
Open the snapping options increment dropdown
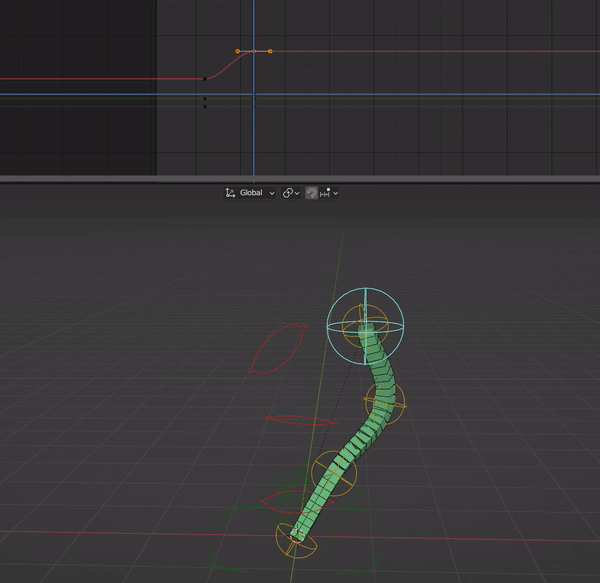pos(329,193)
